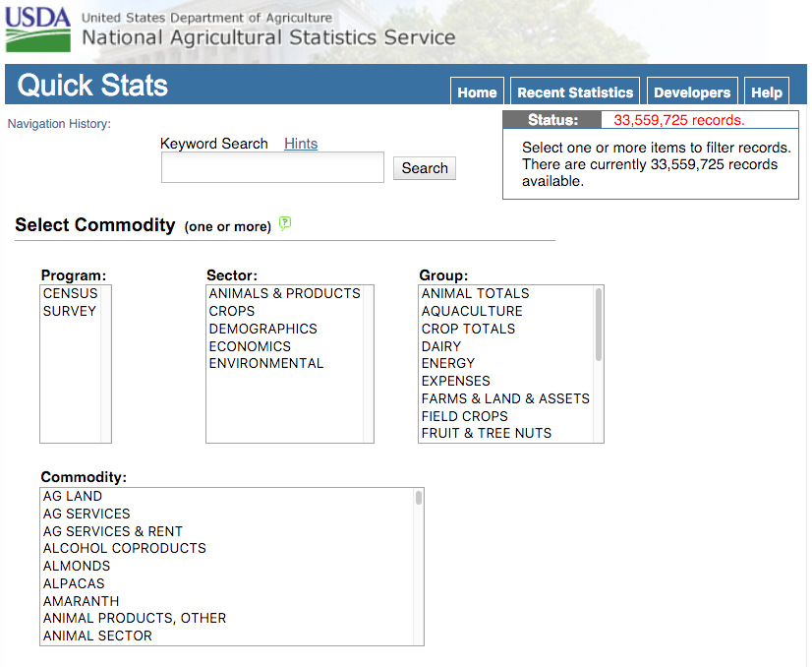812x667 pixels.
Task: Select SURVEY in Program list
Action: (x=71, y=311)
